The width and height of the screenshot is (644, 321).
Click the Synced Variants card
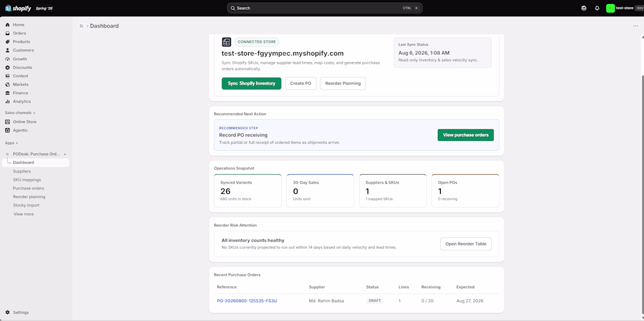click(x=248, y=191)
